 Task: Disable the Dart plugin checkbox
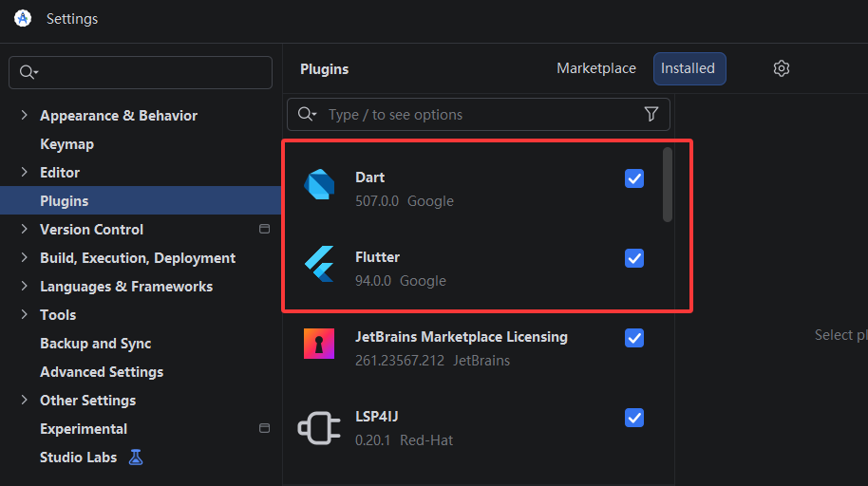(x=633, y=178)
